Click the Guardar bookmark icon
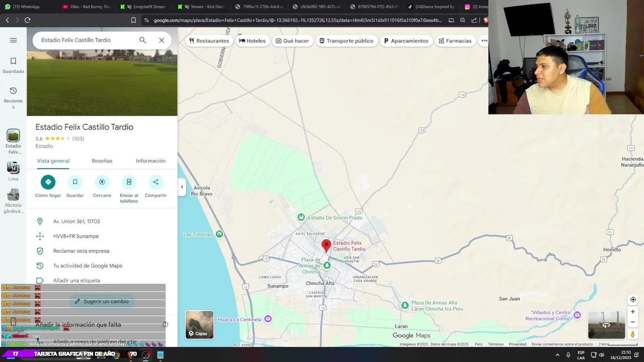The height and width of the screenshot is (362, 644). pos(75,182)
